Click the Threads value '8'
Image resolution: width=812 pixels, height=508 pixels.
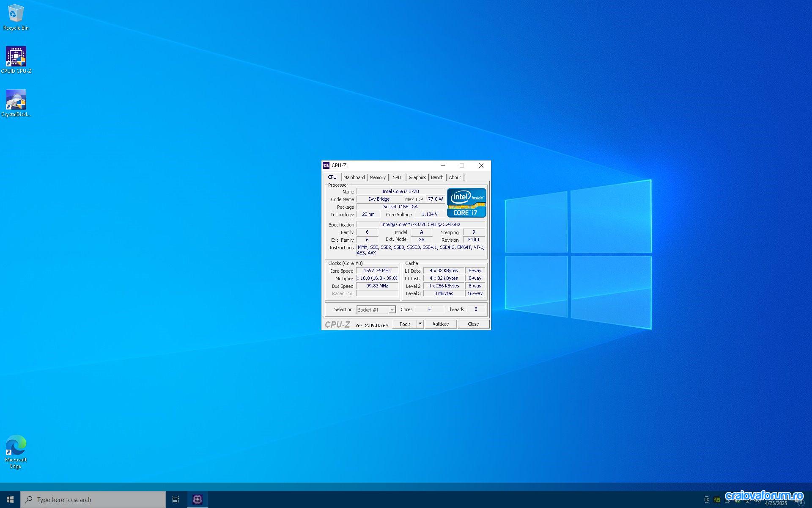pos(476,309)
